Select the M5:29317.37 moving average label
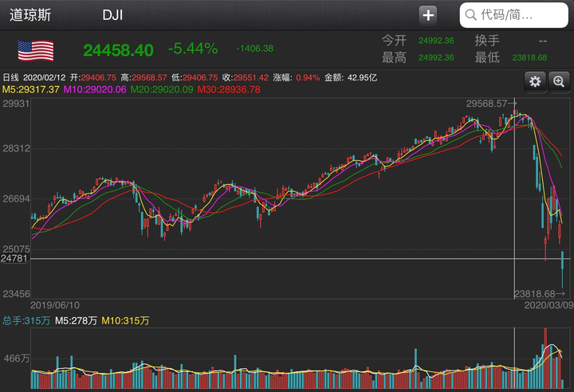 point(31,90)
